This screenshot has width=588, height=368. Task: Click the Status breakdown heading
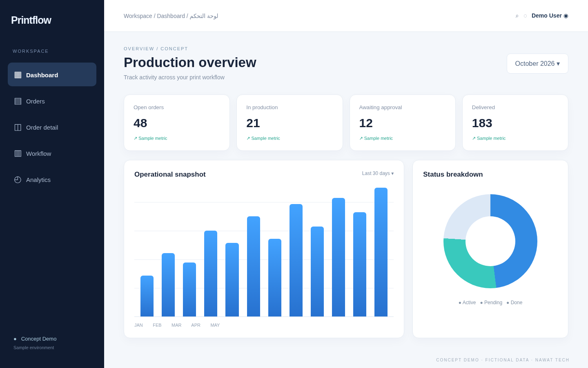pos(453,175)
